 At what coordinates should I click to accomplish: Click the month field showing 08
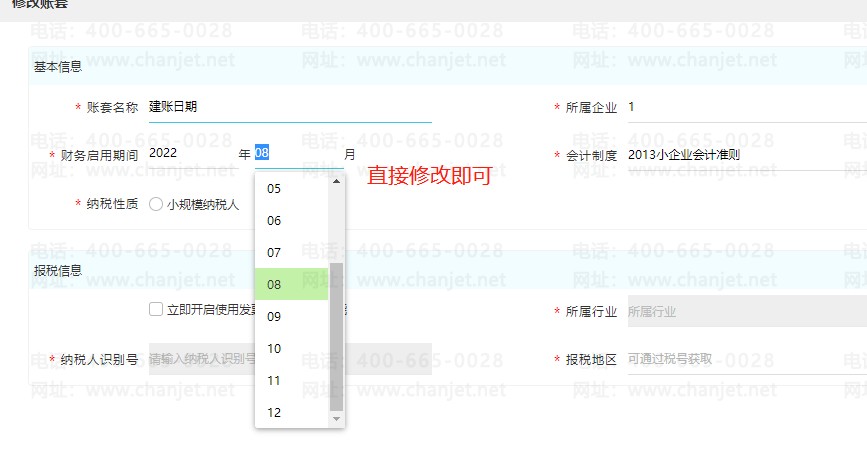(299, 153)
